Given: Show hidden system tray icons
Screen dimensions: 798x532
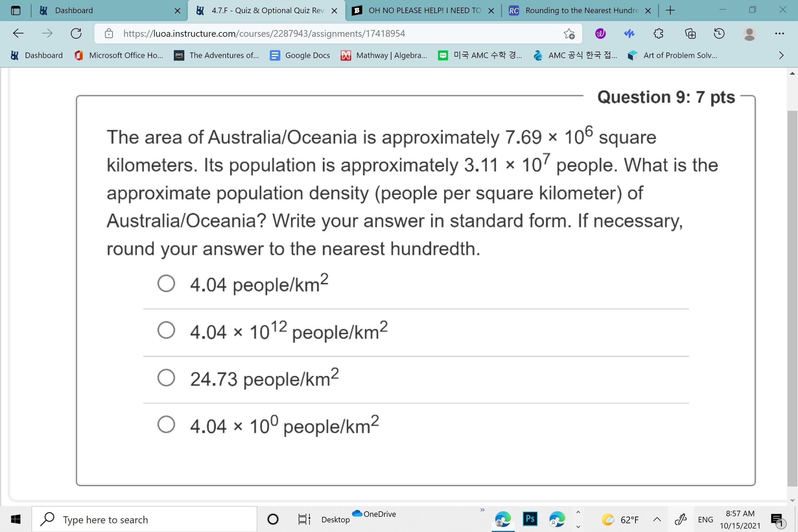Looking at the screenshot, I should tap(657, 519).
